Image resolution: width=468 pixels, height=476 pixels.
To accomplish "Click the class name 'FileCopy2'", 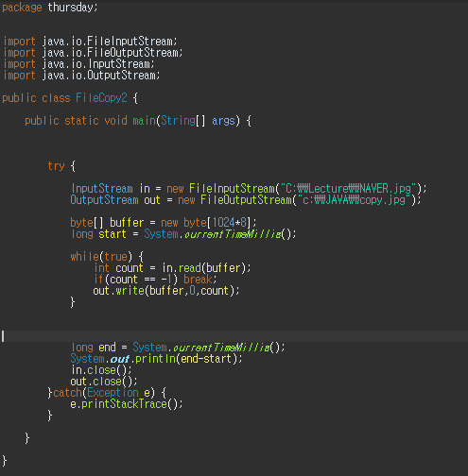I will point(101,98).
